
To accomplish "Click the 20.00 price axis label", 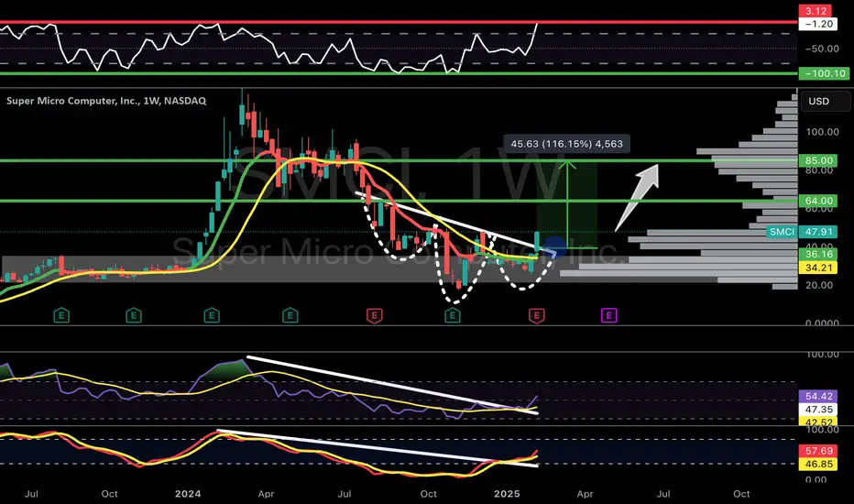I will (819, 285).
